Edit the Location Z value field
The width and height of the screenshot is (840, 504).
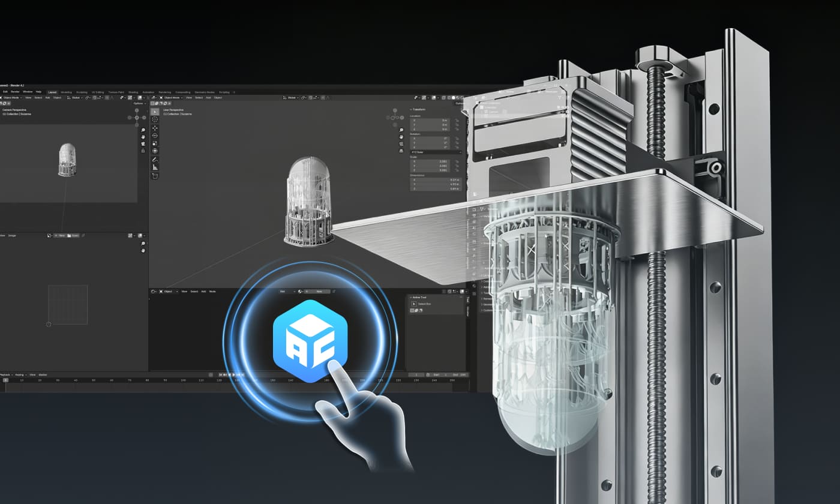pos(430,128)
